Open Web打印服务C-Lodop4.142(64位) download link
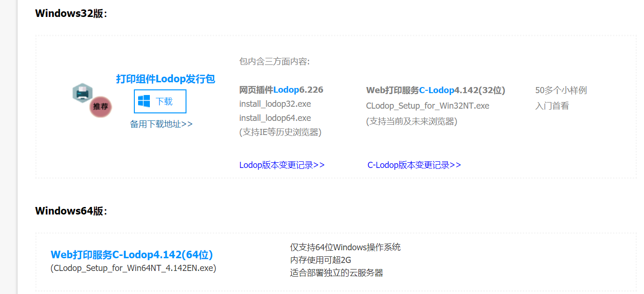 (x=132, y=254)
